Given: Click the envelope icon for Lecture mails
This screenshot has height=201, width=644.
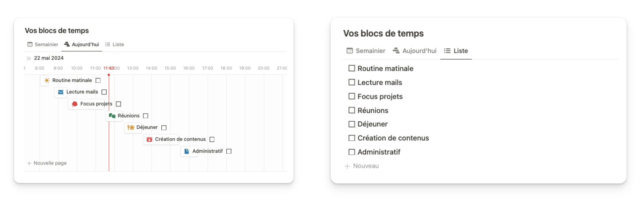Looking at the screenshot, I should click(61, 92).
